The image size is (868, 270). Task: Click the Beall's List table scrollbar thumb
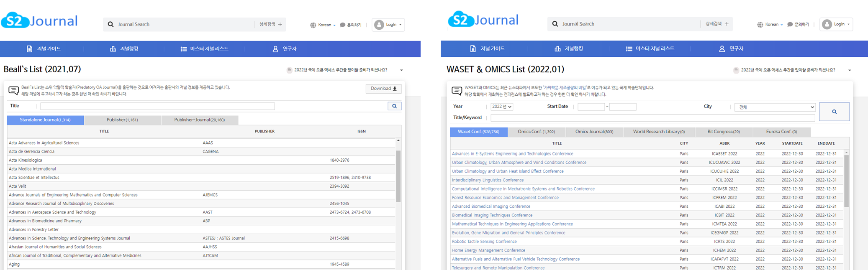click(x=398, y=176)
